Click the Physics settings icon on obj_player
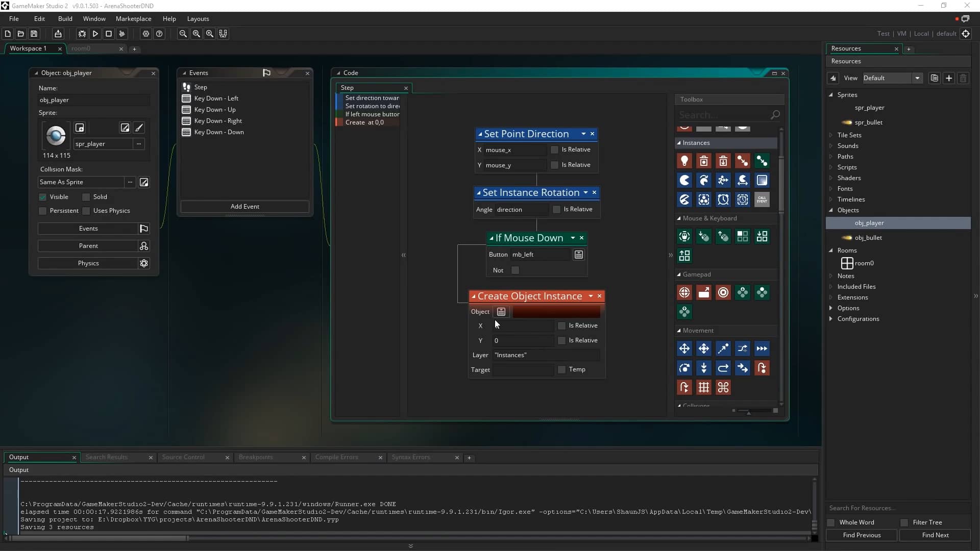Viewport: 980px width, 551px height. (x=144, y=263)
